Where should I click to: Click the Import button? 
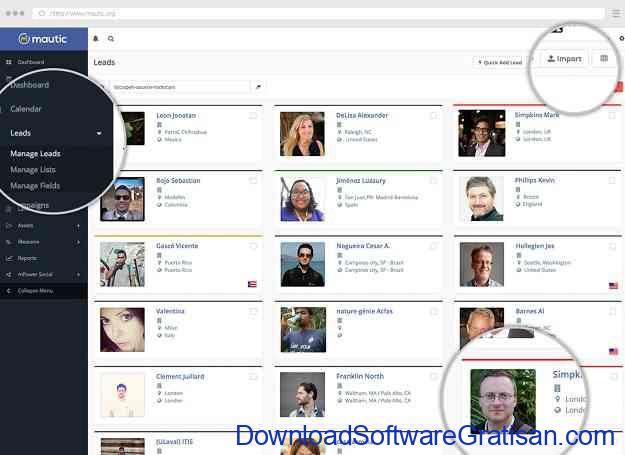pos(564,59)
